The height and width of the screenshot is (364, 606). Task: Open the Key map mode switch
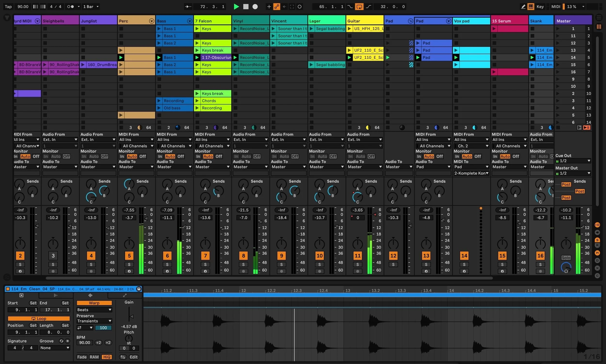coord(540,7)
